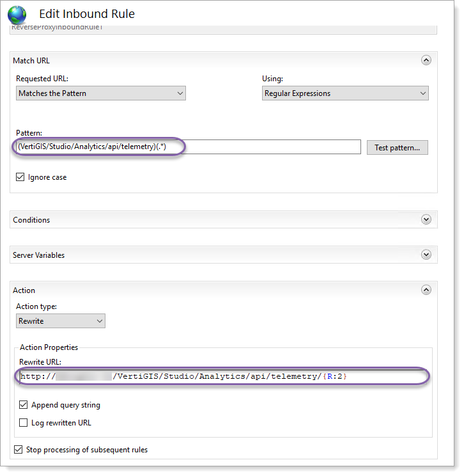Toggle Stop processing of subsequent rules
Viewport: 464px width, 476px height.
pyautogui.click(x=18, y=449)
